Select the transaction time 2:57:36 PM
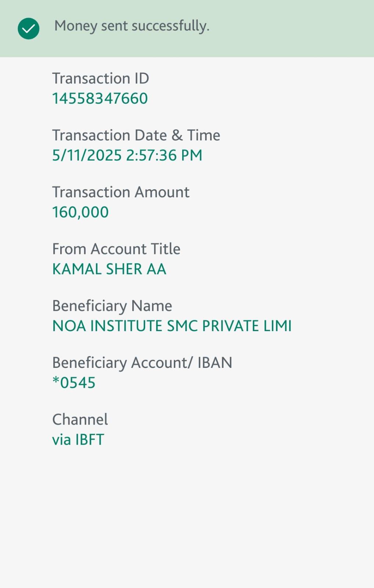The image size is (374, 588). point(164,155)
